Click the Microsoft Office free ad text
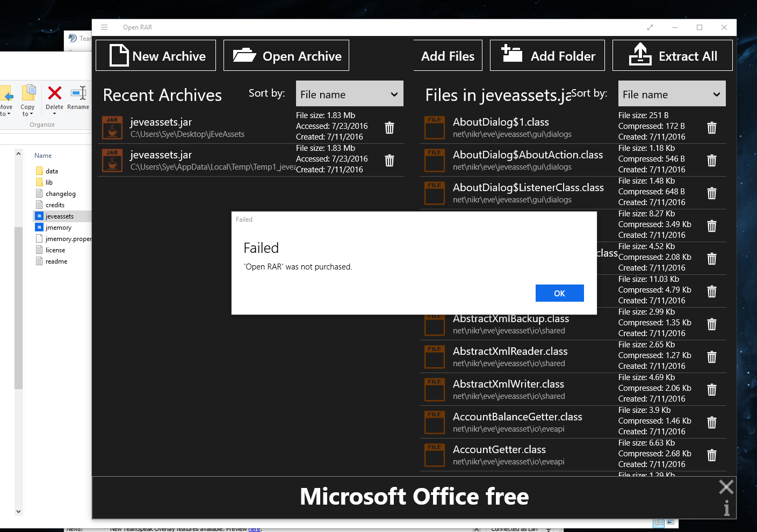757x532 pixels. click(414, 497)
